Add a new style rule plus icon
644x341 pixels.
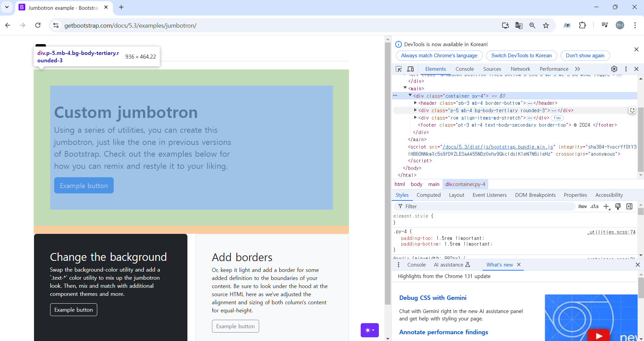[607, 207]
